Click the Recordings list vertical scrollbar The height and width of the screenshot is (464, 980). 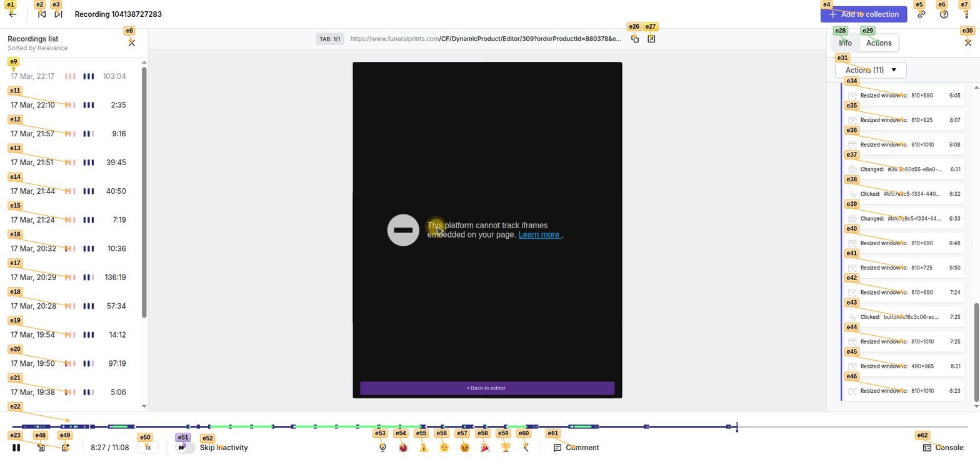click(144, 193)
